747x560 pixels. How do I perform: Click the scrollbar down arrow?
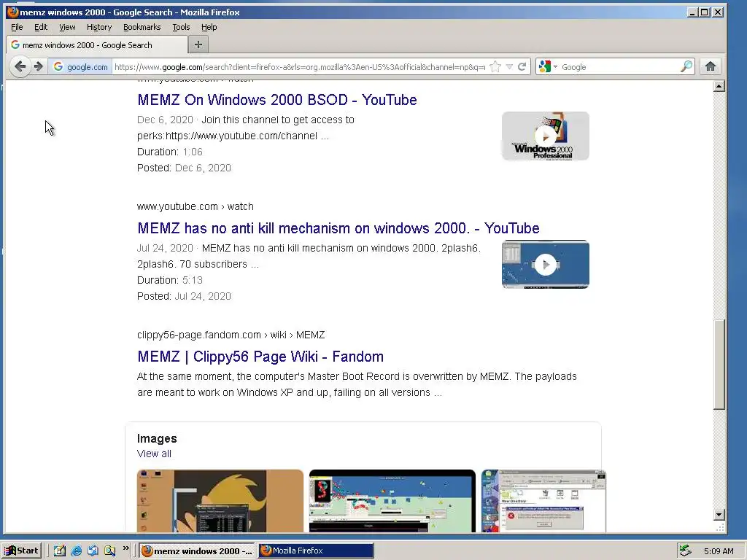pos(719,515)
